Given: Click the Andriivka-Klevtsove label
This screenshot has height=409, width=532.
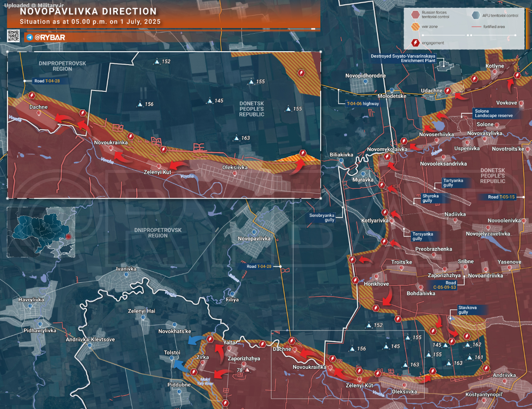Looking at the screenshot, I should [91, 340].
